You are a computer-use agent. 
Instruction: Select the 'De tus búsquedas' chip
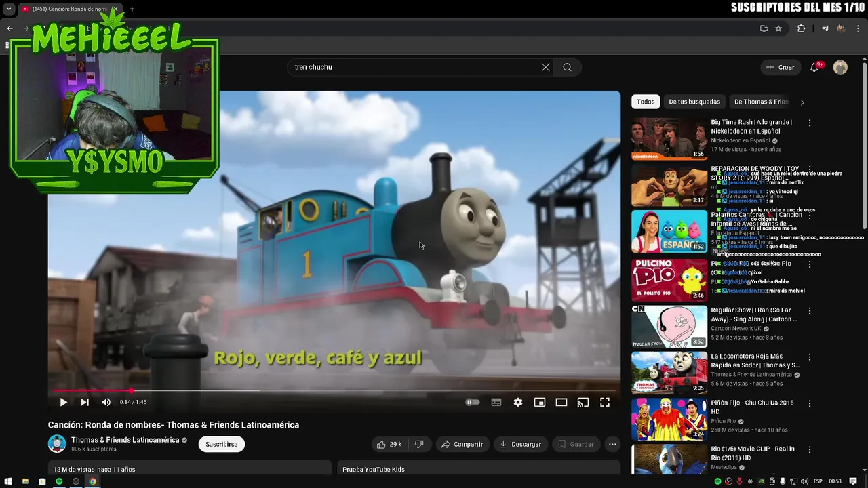point(694,102)
